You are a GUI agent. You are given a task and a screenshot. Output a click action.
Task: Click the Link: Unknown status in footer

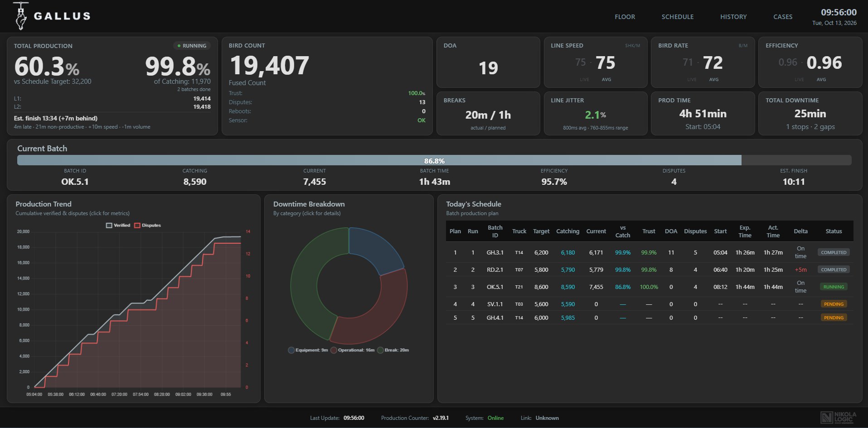tap(539, 418)
